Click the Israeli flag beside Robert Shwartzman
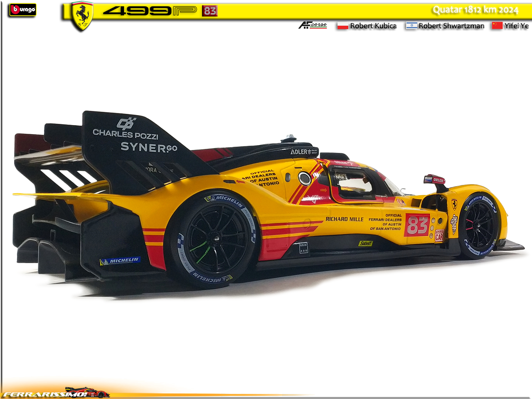This screenshot has height=399, width=532. coord(411,26)
